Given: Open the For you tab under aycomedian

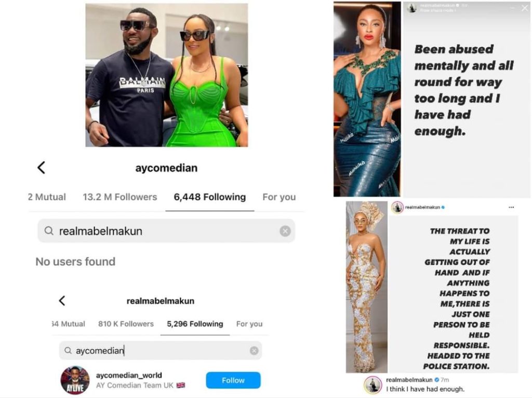Looking at the screenshot, I should 279,197.
